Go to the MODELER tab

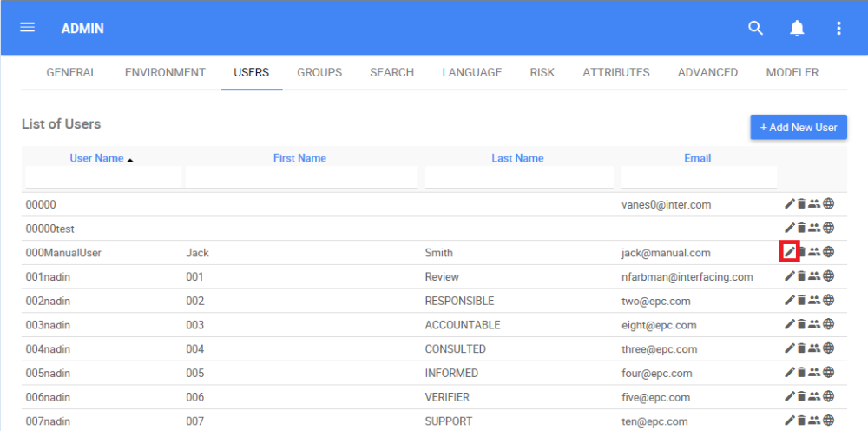point(792,72)
